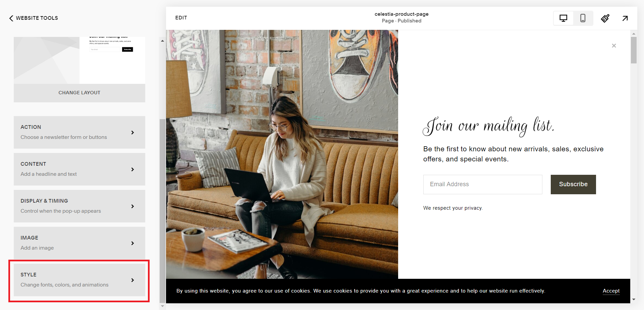Click the celestia-product-page title
Viewport: 644px width, 310px height.
tap(401, 14)
